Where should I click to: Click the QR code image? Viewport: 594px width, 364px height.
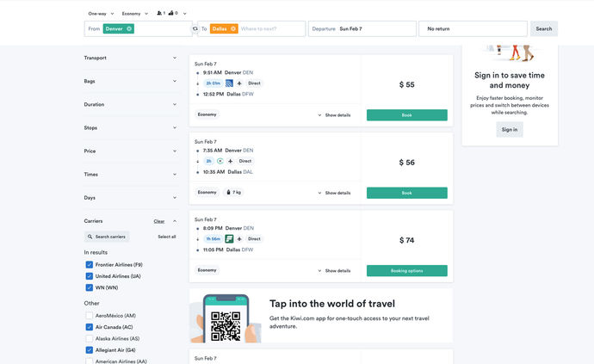(226, 325)
